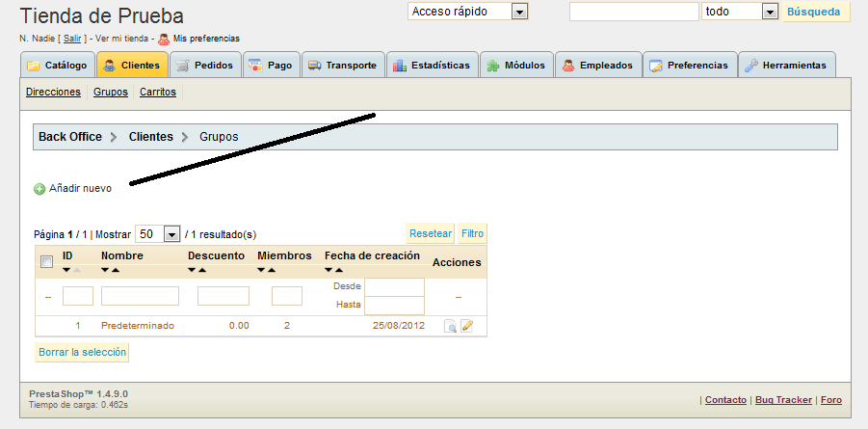The height and width of the screenshot is (429, 868).
Task: Click the 0.00 discount cell
Action: click(x=239, y=326)
